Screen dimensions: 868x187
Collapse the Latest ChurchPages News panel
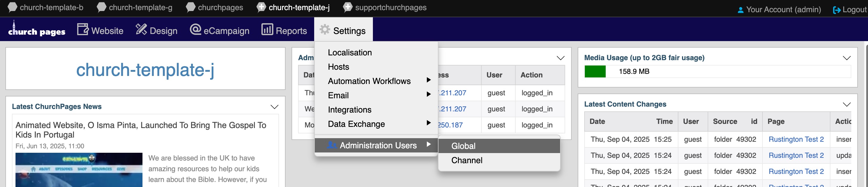coord(274,107)
